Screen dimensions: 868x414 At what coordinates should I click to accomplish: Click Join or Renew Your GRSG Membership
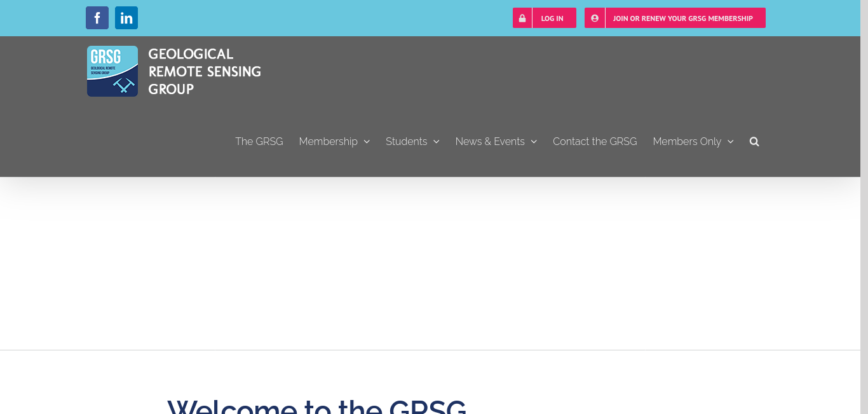point(683,18)
